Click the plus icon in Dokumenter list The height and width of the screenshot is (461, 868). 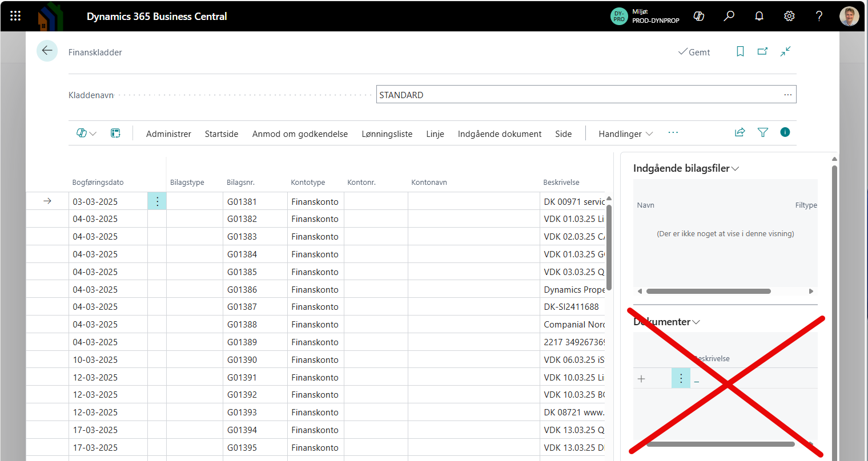(x=641, y=379)
